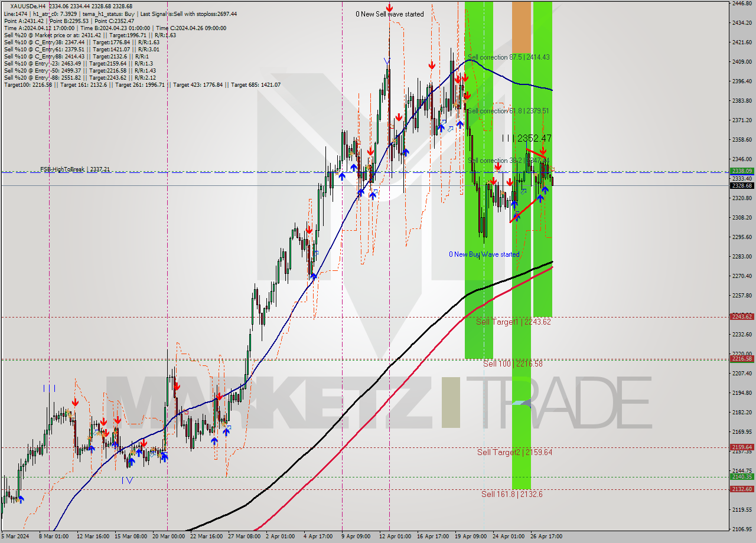Click the red 2159.64 price tag
756x543 pixels.
pyautogui.click(x=742, y=447)
